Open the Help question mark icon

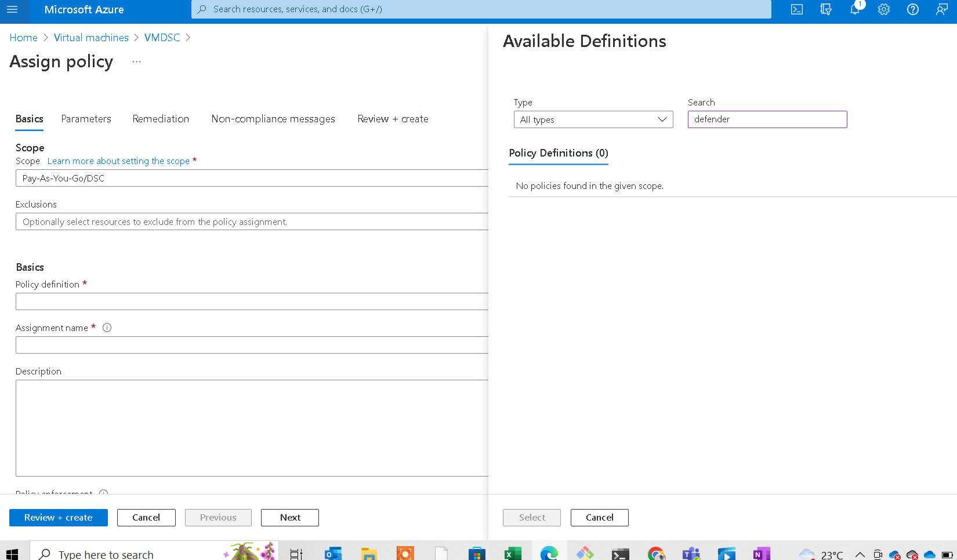point(913,9)
